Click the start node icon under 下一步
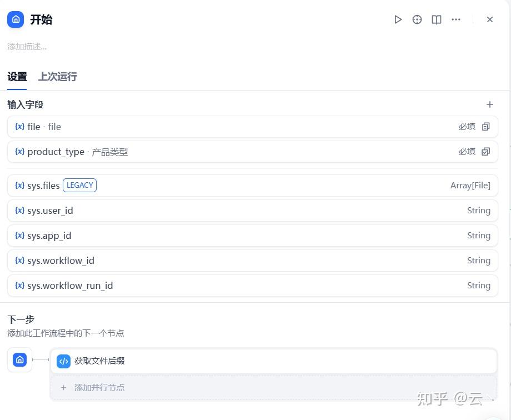 coord(20,360)
